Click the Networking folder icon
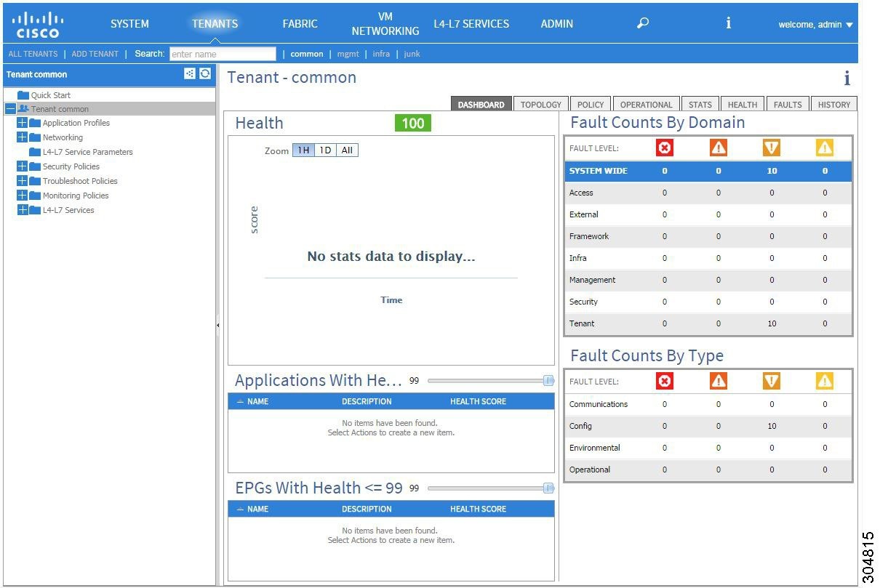Image resolution: width=880 pixels, height=588 pixels. (35, 137)
